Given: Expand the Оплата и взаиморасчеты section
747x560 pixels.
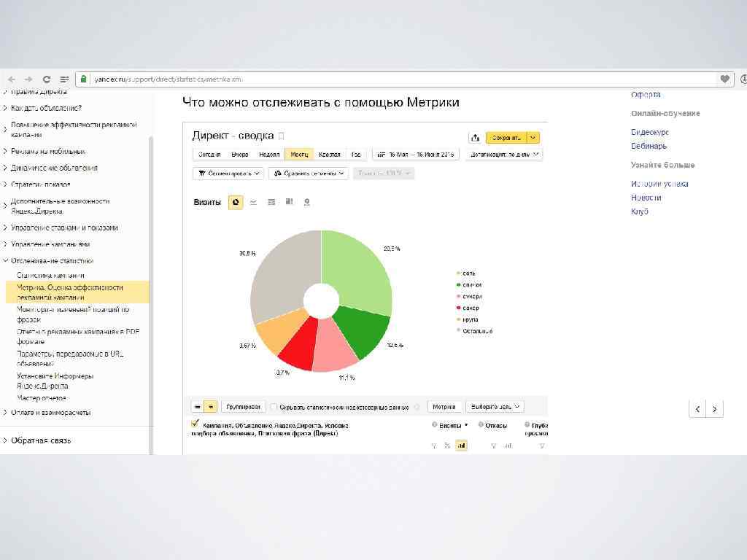Looking at the screenshot, I should click(5, 413).
